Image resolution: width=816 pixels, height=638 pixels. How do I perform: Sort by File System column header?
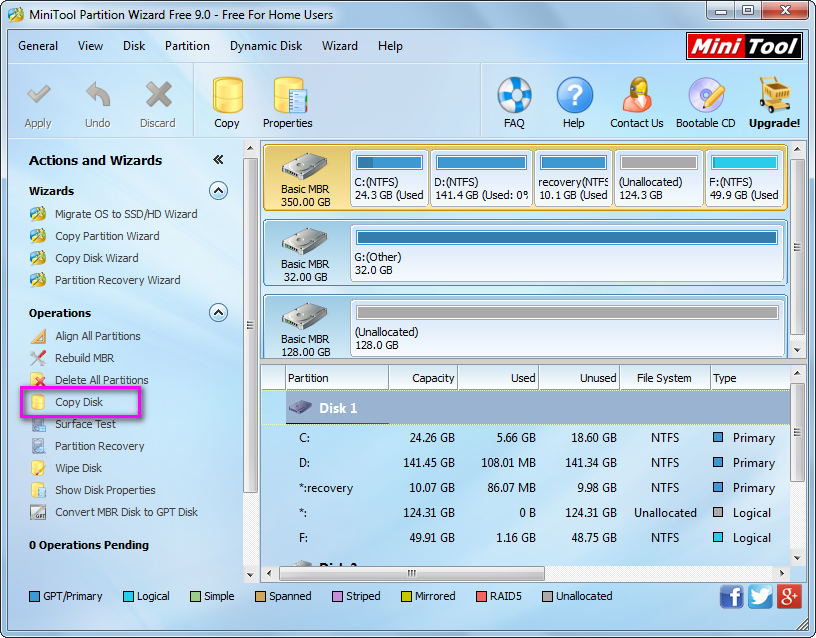click(x=665, y=378)
